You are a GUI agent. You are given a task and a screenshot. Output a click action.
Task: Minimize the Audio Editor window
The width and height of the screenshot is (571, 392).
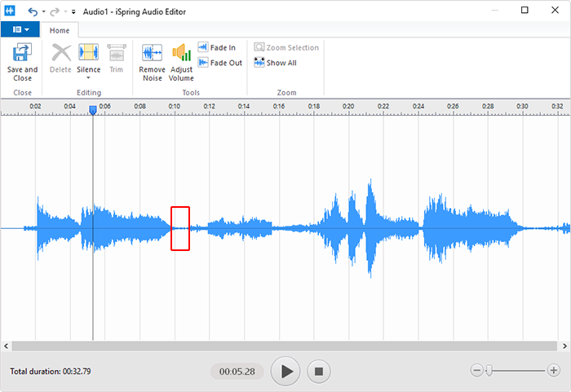point(494,11)
